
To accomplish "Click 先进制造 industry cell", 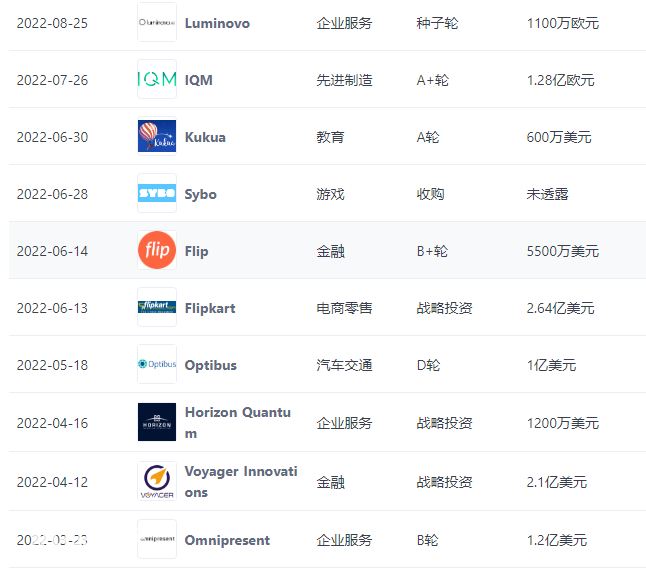I will [344, 80].
